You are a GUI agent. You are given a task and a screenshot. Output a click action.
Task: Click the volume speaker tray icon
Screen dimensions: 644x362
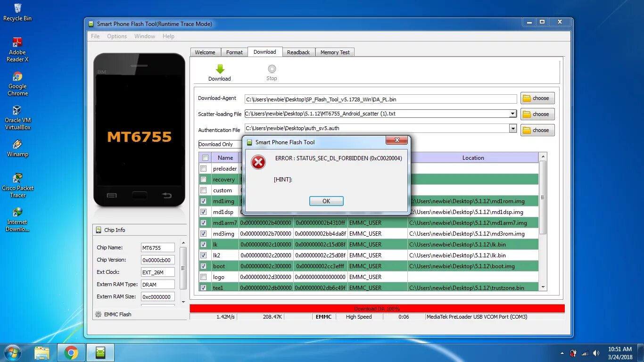596,353
